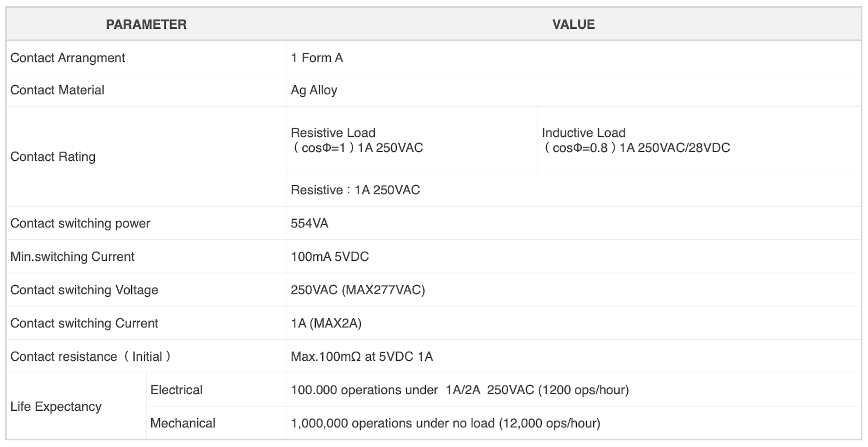868x447 pixels.
Task: Click the PARAMETER column header
Action: (146, 24)
